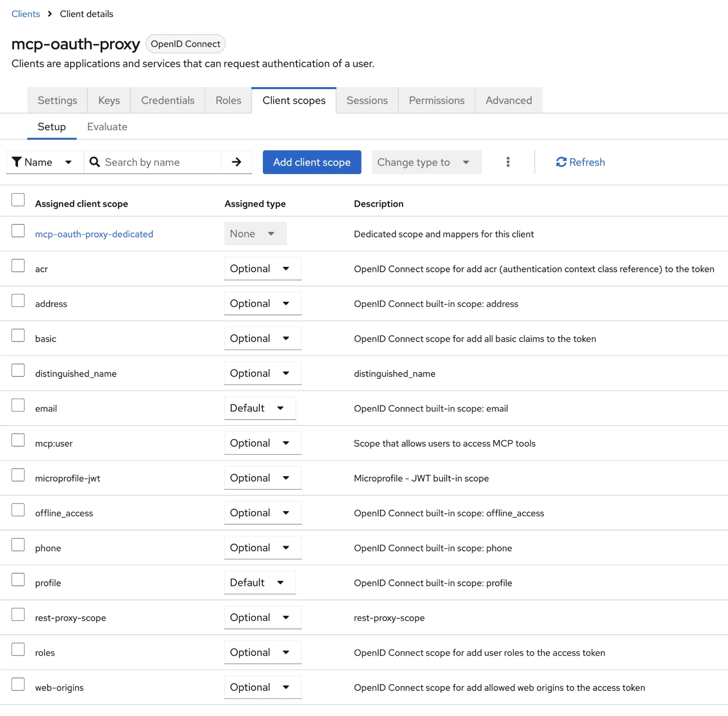Click the Add client scope button
The image size is (728, 716).
point(311,162)
